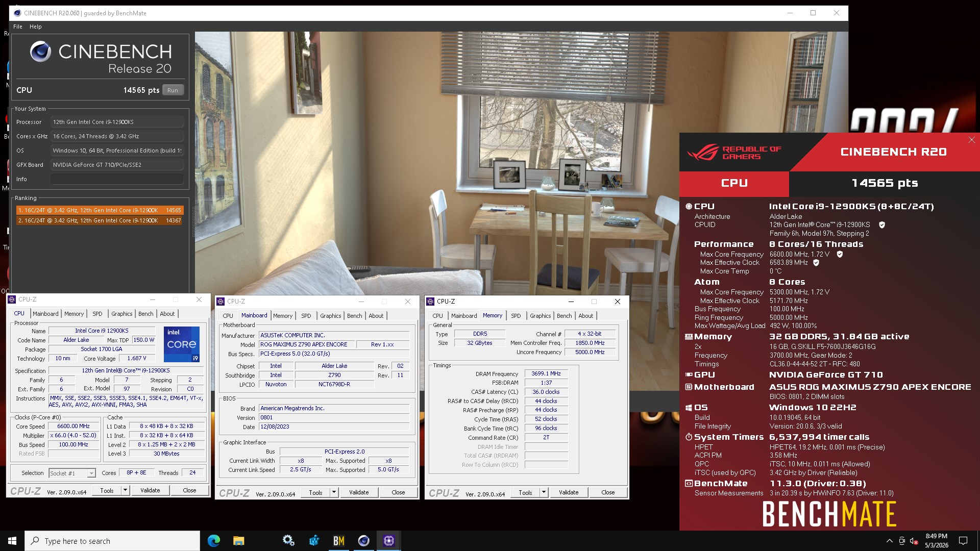Click shield beside Max Effective Clock 6583.89

pyautogui.click(x=816, y=263)
